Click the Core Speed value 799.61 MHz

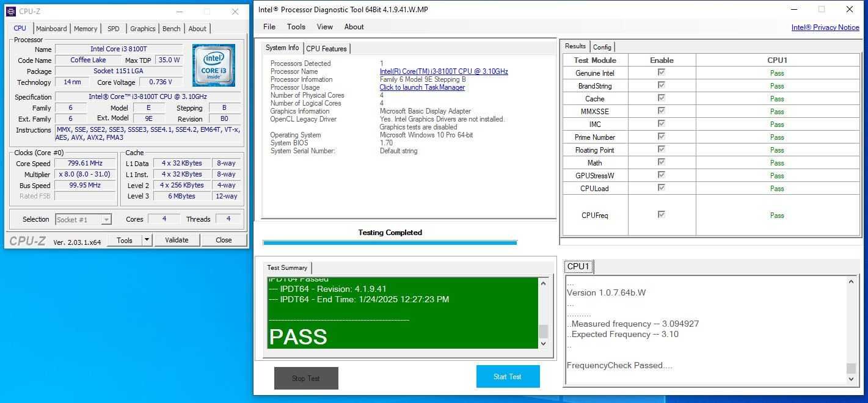tap(85, 163)
